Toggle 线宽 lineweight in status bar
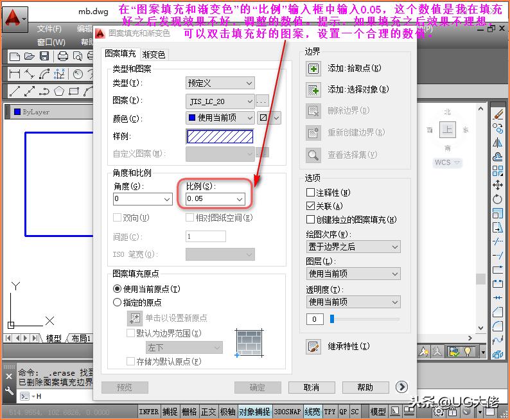The image size is (510, 420). (312, 412)
